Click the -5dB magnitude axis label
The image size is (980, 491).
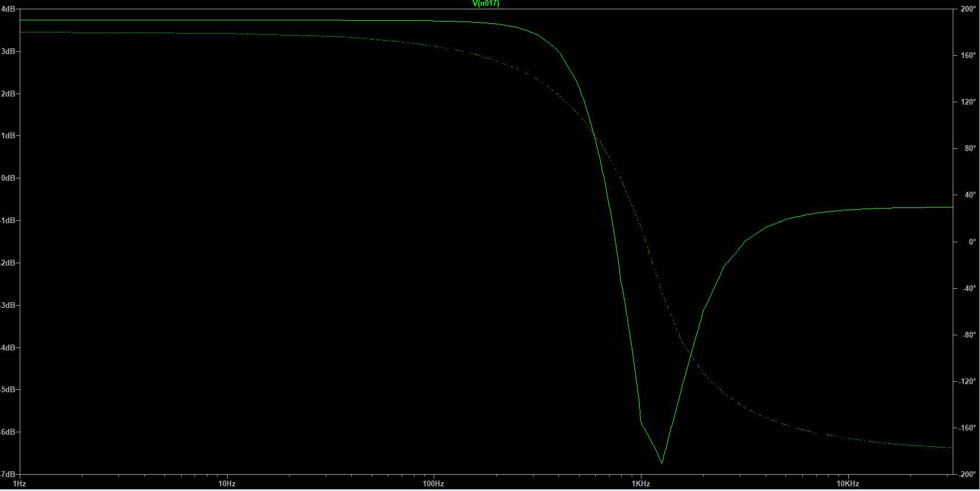click(8, 389)
